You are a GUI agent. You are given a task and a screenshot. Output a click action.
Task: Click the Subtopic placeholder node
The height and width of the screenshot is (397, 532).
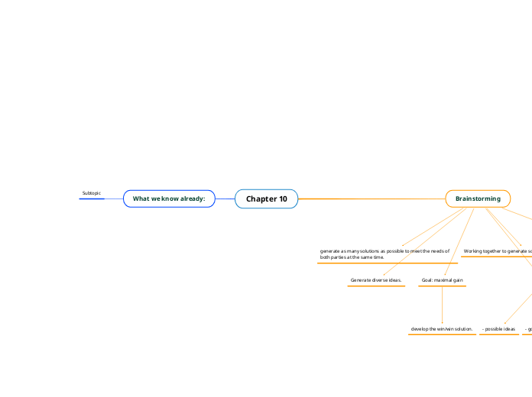click(92, 193)
